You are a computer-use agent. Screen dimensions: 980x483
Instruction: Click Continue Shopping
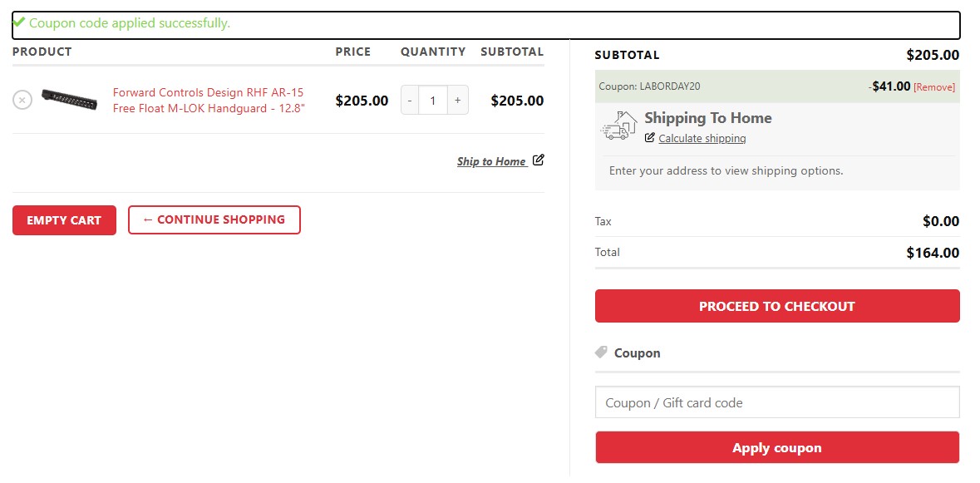click(x=214, y=220)
